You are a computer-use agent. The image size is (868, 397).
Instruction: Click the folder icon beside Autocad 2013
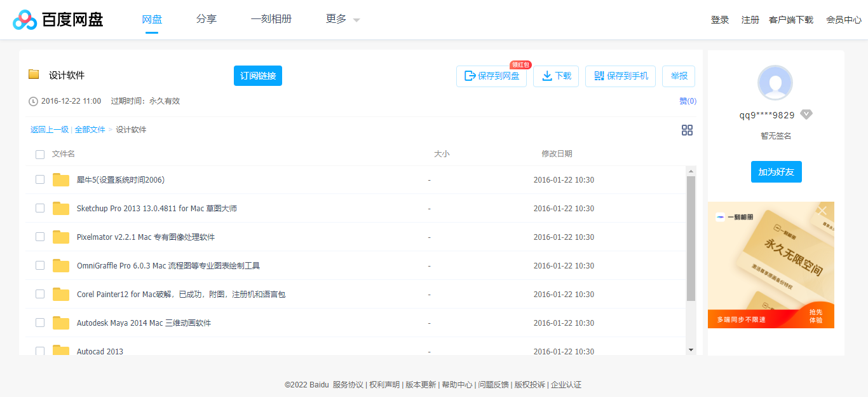pyautogui.click(x=61, y=351)
